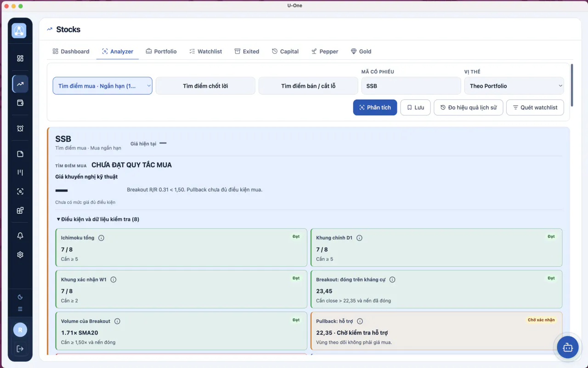The height and width of the screenshot is (368, 588).
Task: Click Chưa có mức giá đủ điều kiện note
Action: click(85, 202)
